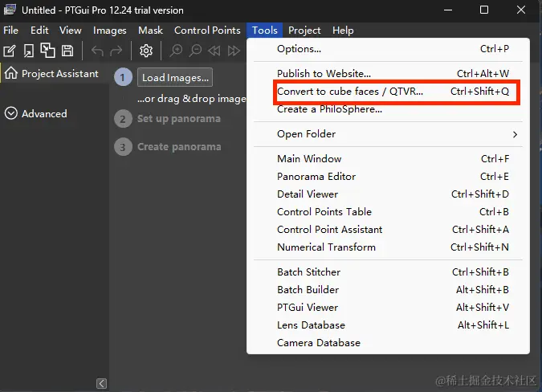Click the Save Project floppy icon
Image resolution: width=542 pixels, height=392 pixels.
coord(67,51)
